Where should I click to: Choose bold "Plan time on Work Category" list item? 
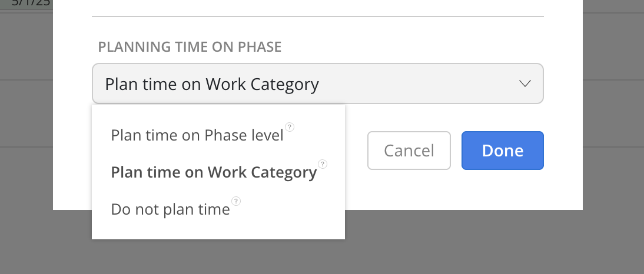coord(214,172)
